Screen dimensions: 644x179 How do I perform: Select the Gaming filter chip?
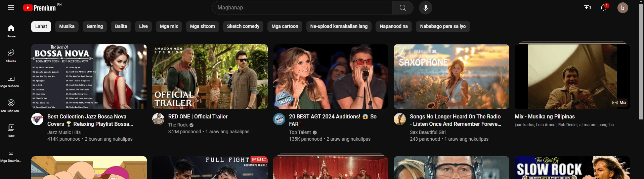click(95, 26)
